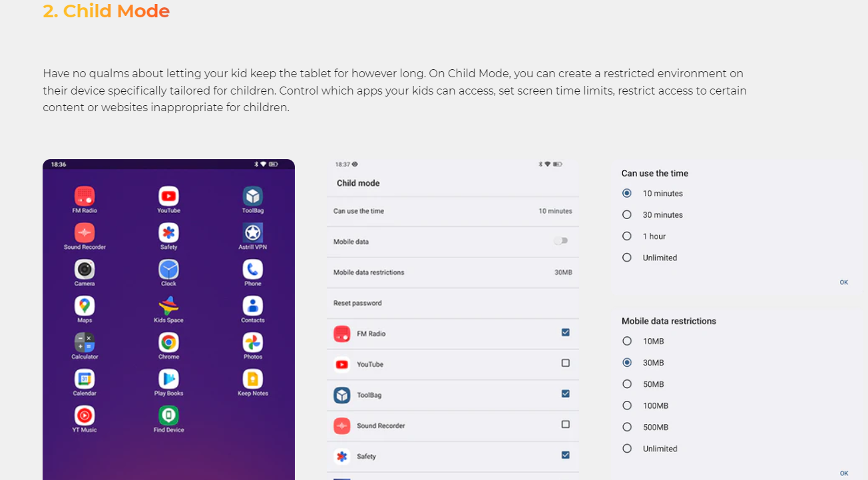Open the Photos app icon
Image resolution: width=868 pixels, height=480 pixels.
click(253, 343)
